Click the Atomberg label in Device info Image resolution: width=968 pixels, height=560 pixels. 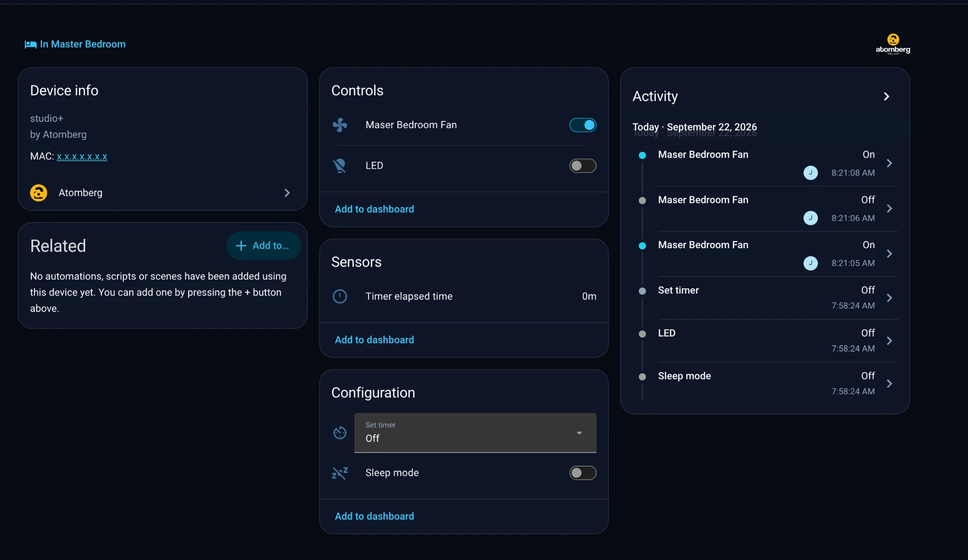pos(80,193)
